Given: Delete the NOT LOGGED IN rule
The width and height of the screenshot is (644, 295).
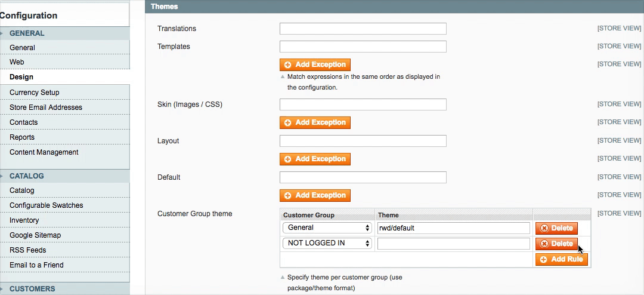Looking at the screenshot, I should click(556, 244).
